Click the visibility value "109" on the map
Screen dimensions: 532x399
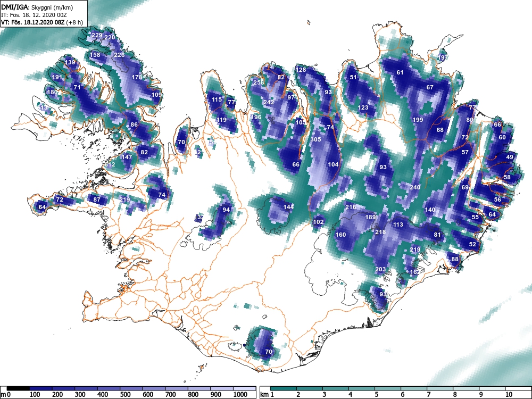(x=156, y=95)
